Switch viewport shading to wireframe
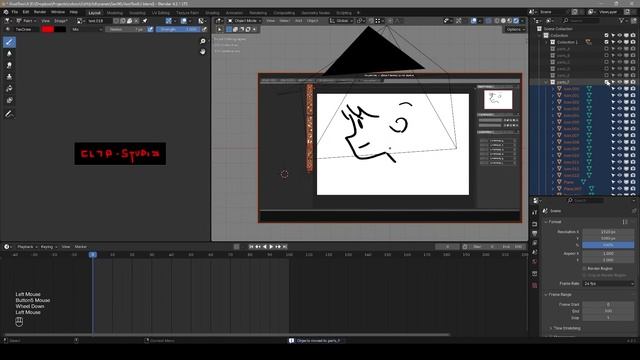Viewport: 640px width, 360px height. (497, 21)
